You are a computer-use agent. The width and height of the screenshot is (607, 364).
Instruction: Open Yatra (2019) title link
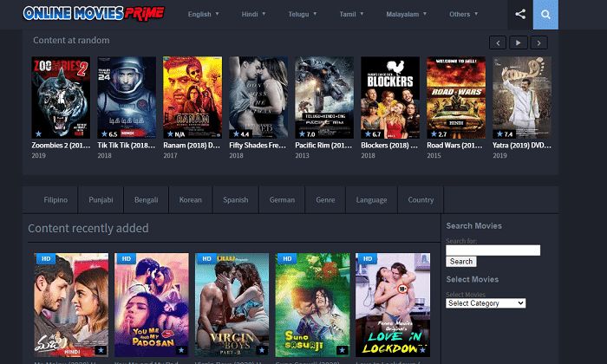(x=522, y=146)
